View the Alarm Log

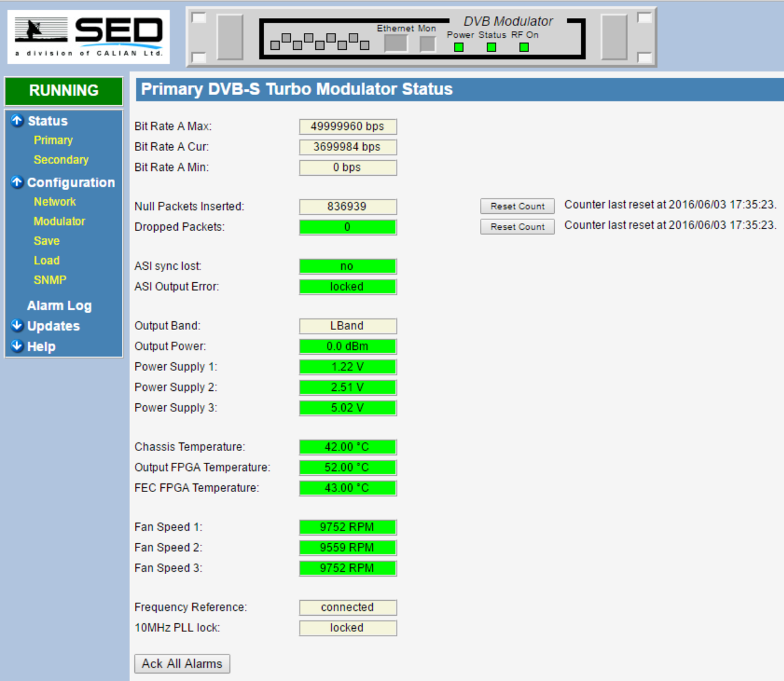point(59,306)
